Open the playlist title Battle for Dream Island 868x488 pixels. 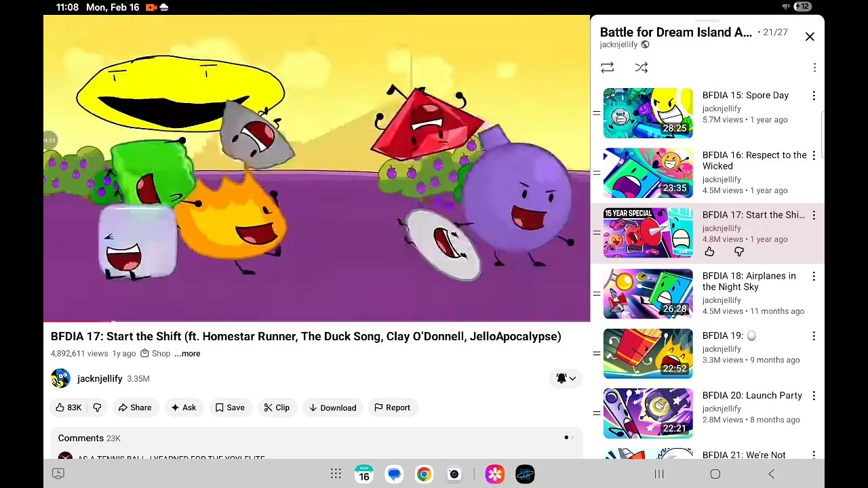pyautogui.click(x=675, y=32)
